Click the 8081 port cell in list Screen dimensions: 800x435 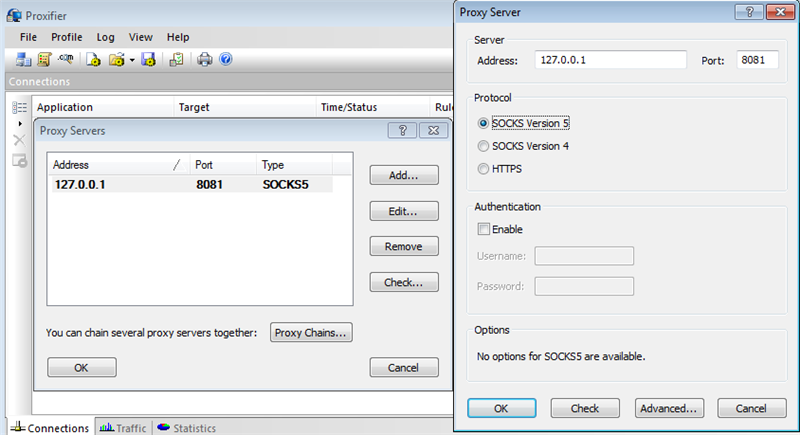point(209,184)
